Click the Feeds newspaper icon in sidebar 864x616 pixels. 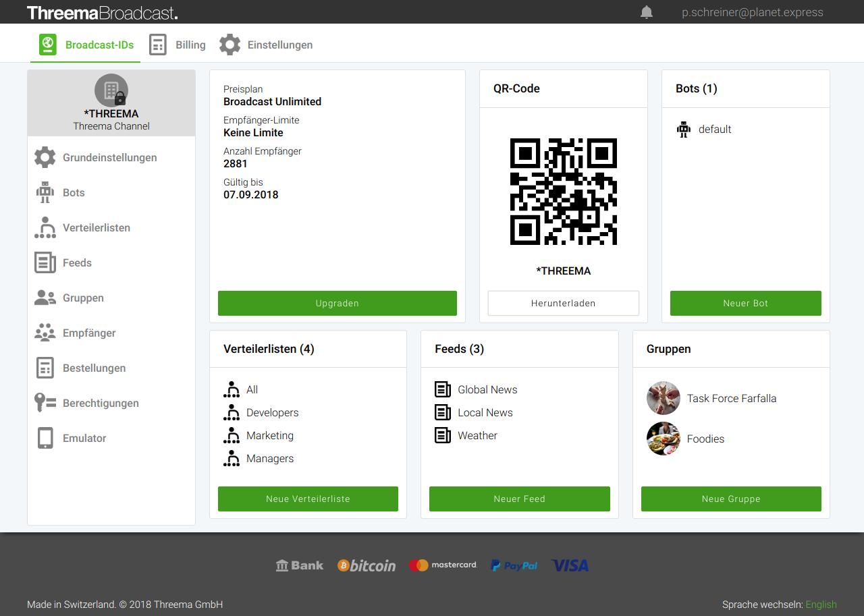(45, 262)
